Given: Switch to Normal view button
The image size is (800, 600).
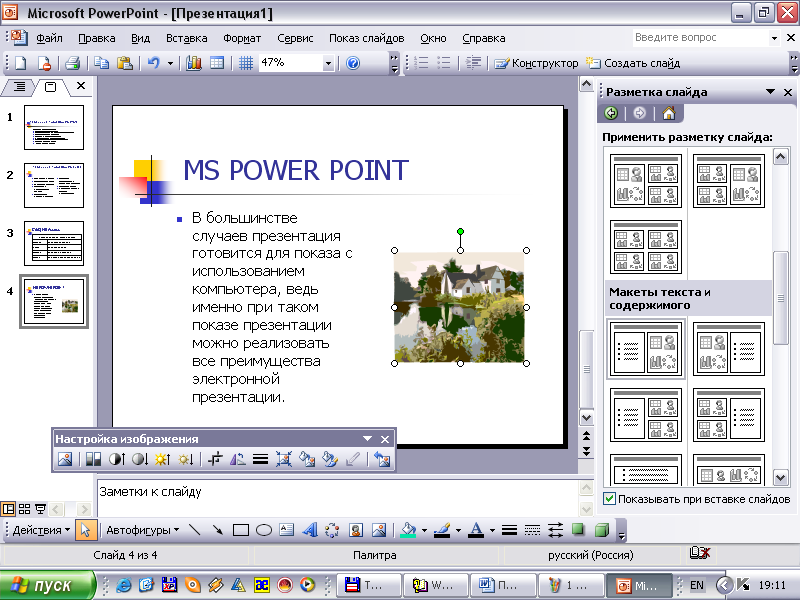Looking at the screenshot, I should tap(8, 509).
